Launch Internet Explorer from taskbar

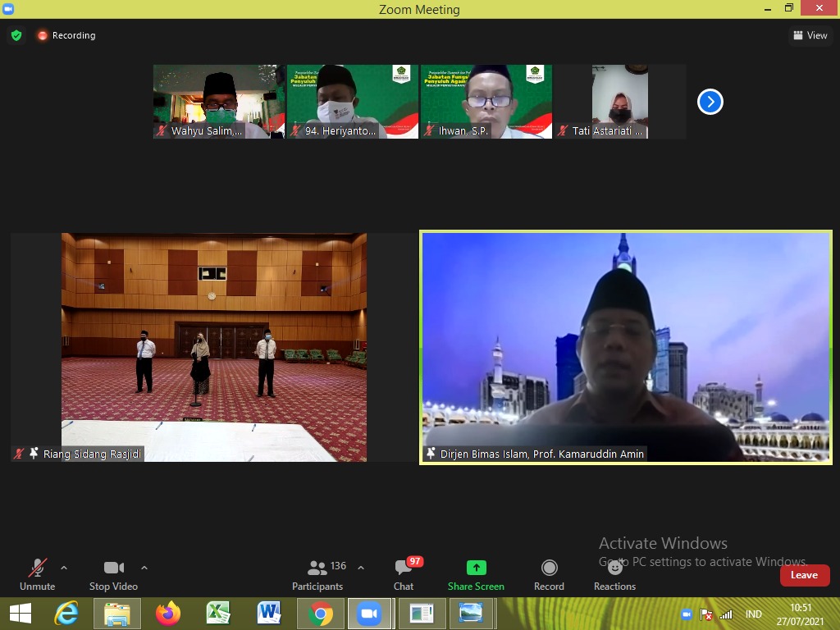(66, 614)
